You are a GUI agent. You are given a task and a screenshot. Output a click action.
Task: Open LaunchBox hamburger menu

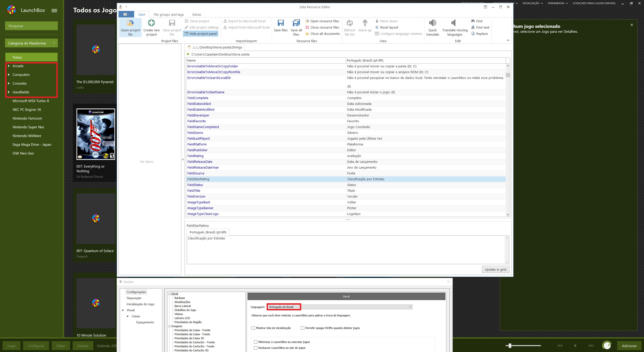tap(54, 10)
